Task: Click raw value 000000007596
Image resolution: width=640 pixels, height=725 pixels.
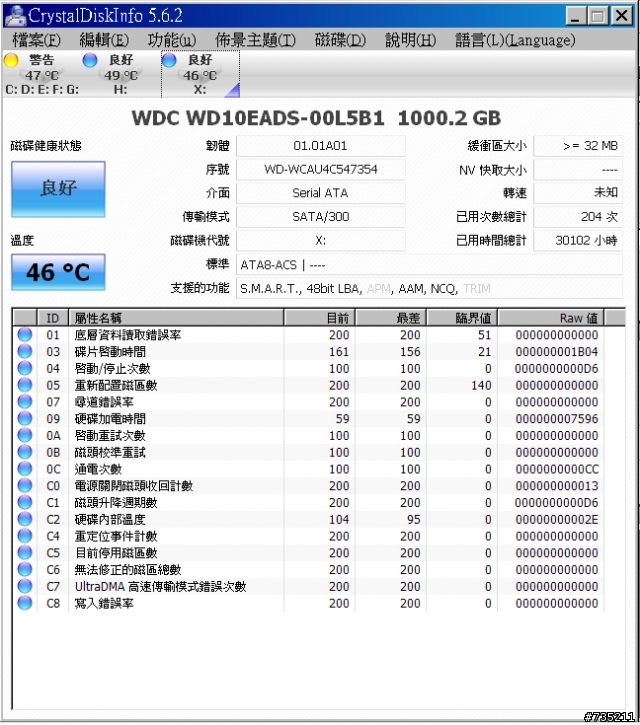Action: [557, 419]
